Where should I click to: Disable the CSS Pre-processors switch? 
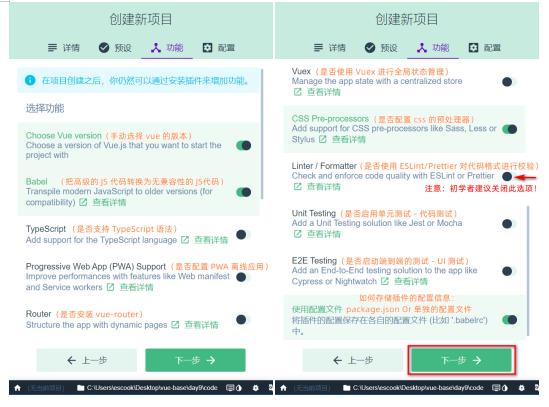pos(509,129)
